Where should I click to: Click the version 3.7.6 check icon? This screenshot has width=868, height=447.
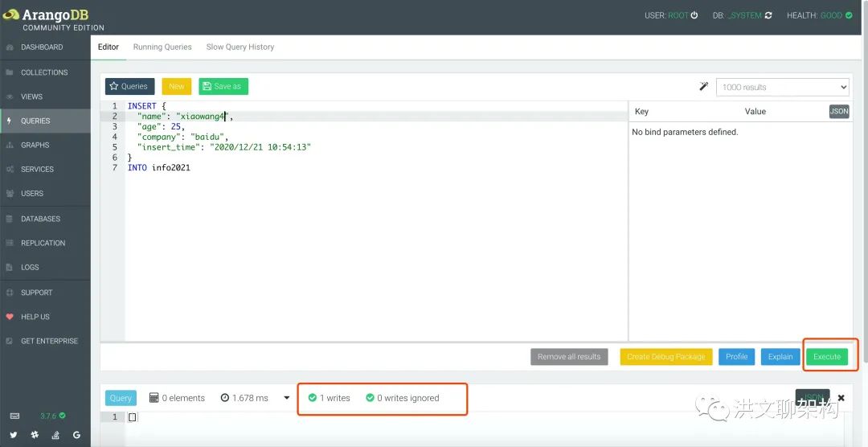tap(63, 416)
